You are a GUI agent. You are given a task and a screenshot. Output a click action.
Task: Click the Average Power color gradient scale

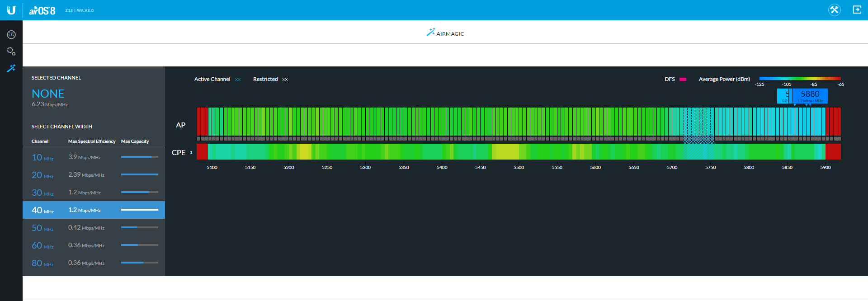point(800,79)
